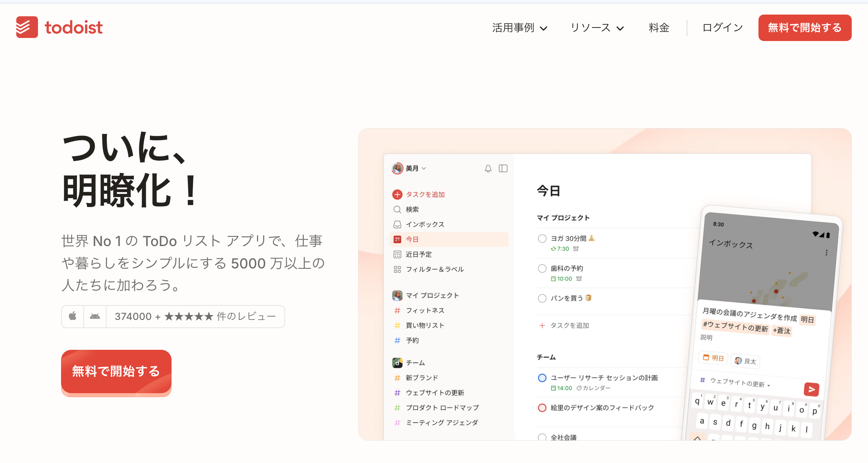
Task: Click the sidebar layout toggle icon
Action: tap(503, 168)
